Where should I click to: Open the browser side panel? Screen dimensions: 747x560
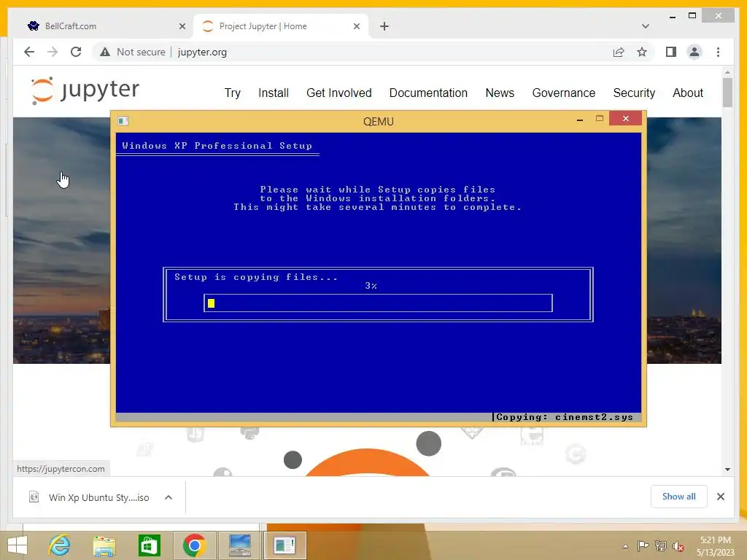671,52
